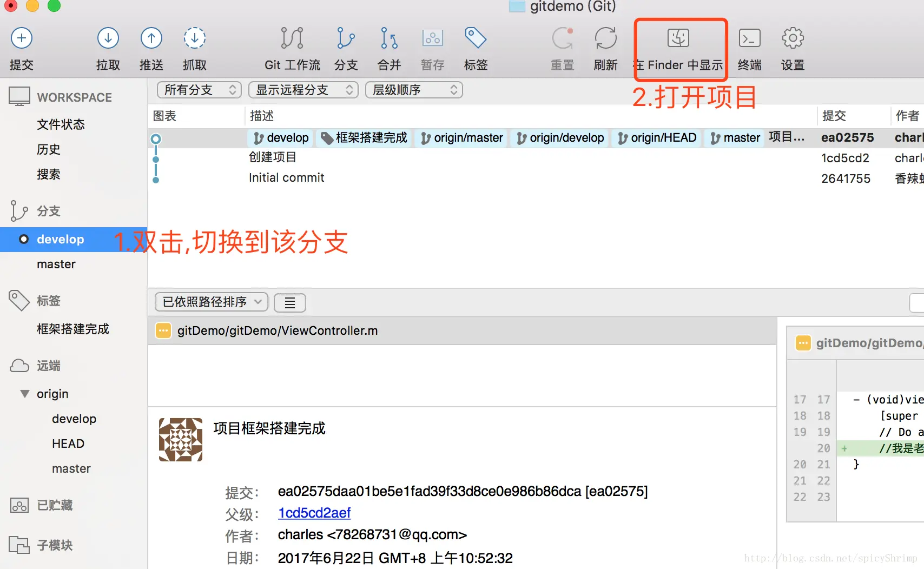The image size is (924, 569).
Task: Select 历史 in the workspace sidebar
Action: (49, 149)
